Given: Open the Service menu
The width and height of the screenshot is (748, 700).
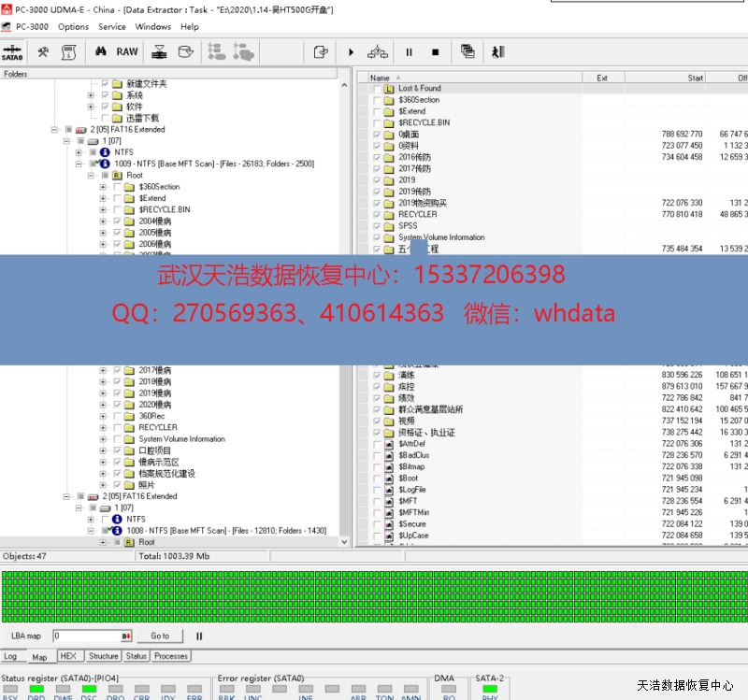Looking at the screenshot, I should click(x=112, y=27).
